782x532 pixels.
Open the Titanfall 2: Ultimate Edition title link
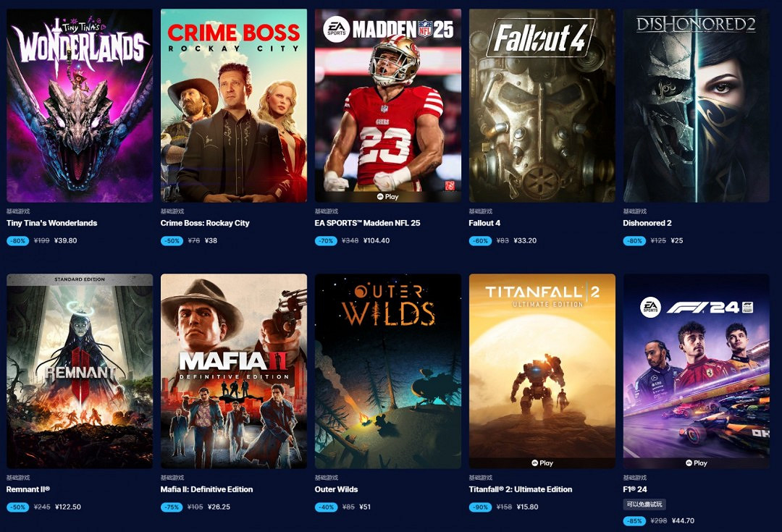(x=520, y=489)
